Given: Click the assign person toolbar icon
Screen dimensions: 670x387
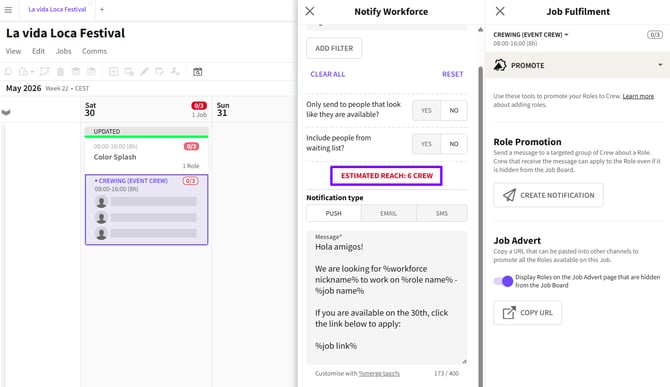Looking at the screenshot, I should 175,72.
